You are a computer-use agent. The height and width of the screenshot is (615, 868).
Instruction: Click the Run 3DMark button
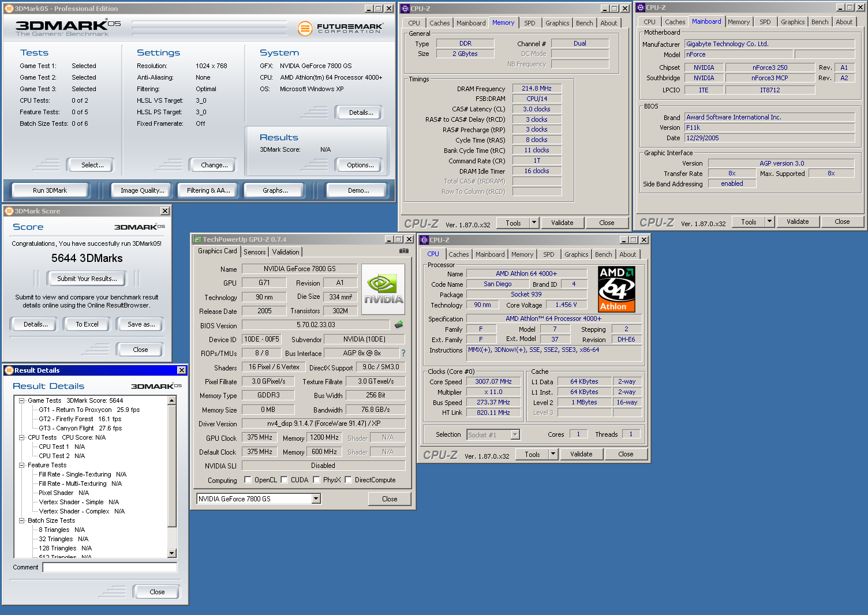pos(50,190)
